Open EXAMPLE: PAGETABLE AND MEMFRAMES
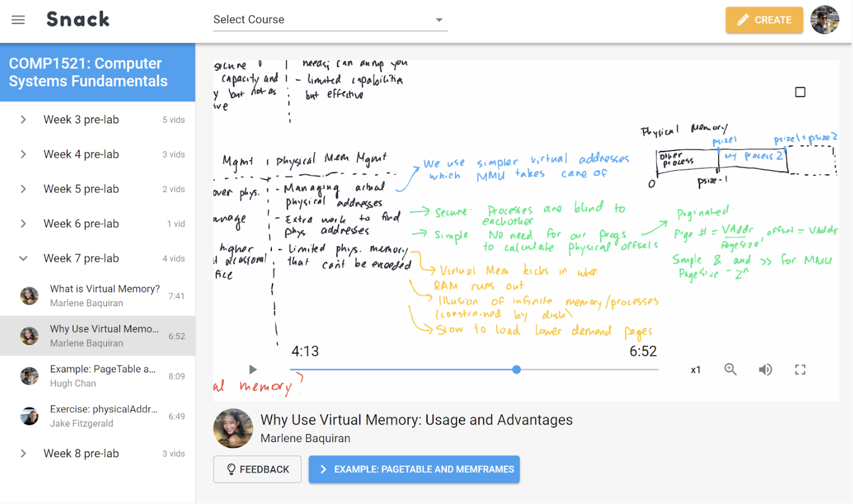 [x=414, y=469]
